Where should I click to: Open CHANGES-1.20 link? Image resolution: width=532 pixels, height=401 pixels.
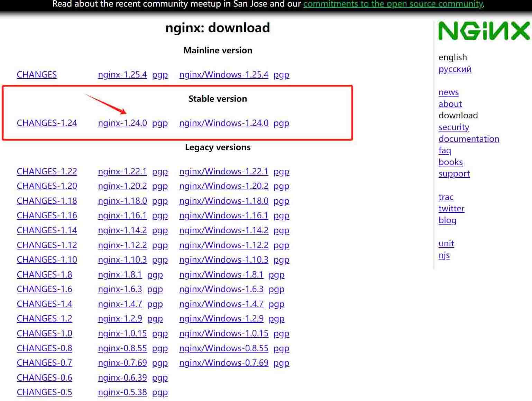pos(47,186)
